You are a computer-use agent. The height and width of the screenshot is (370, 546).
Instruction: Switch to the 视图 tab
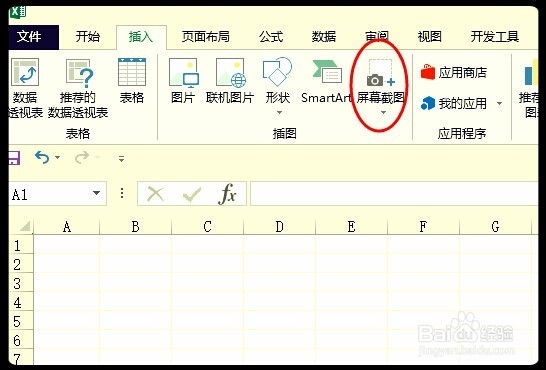[x=430, y=37]
